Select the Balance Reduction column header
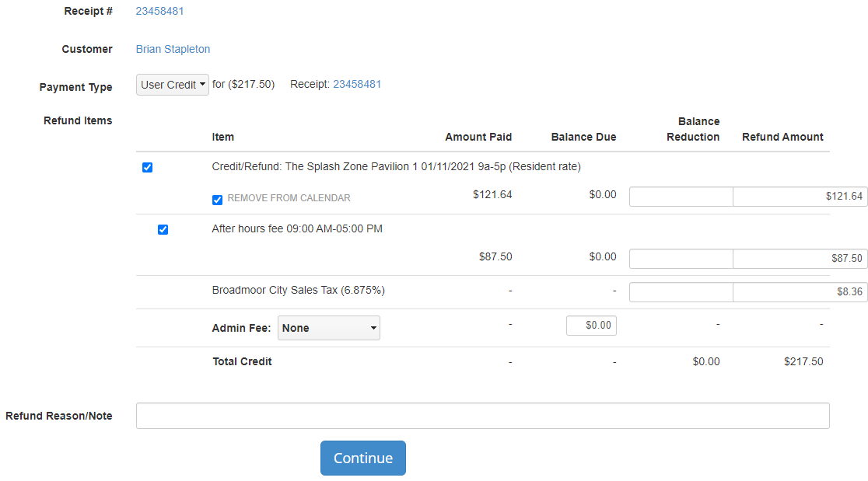Screen dimensions: 868x481 click(x=693, y=129)
